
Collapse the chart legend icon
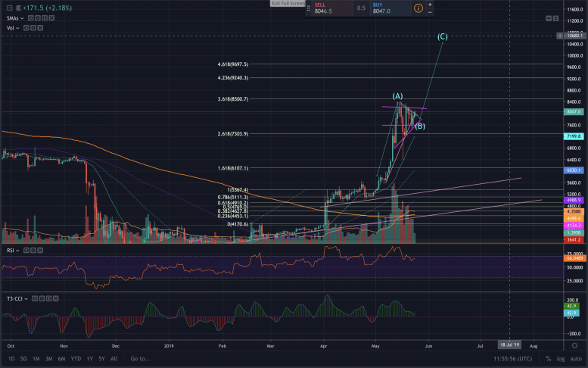pyautogui.click(x=9, y=8)
